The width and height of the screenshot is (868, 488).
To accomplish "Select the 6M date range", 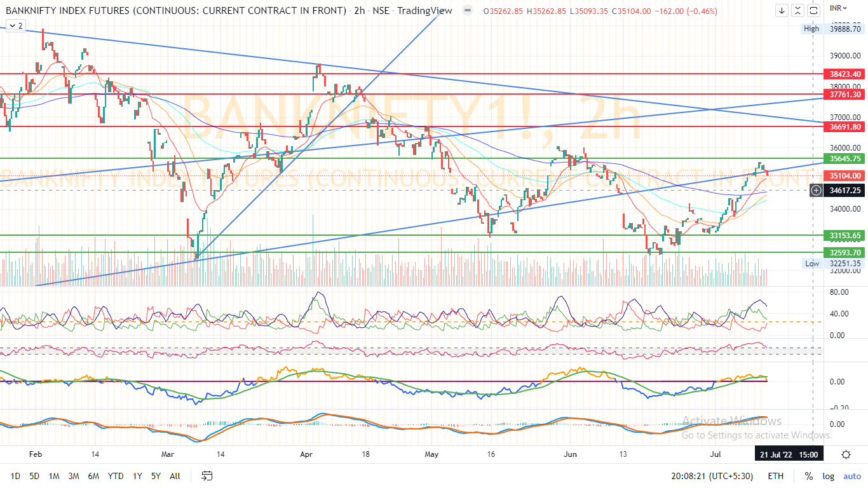I will (x=93, y=476).
